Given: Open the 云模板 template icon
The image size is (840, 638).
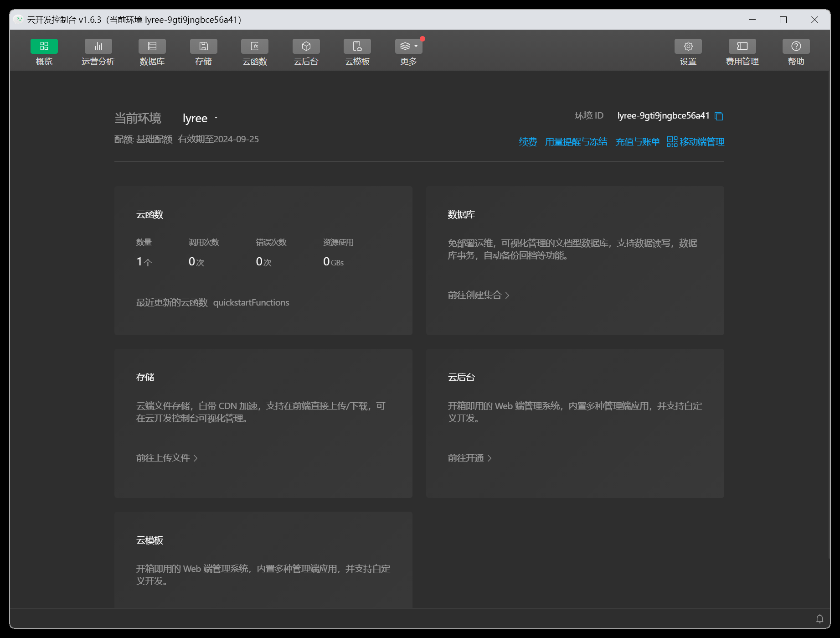Looking at the screenshot, I should click(357, 46).
